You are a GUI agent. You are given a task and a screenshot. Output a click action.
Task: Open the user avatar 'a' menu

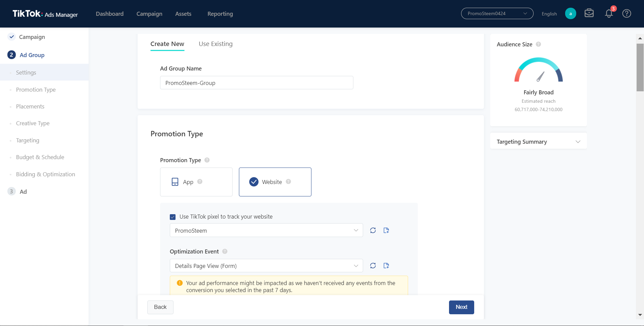tap(571, 13)
